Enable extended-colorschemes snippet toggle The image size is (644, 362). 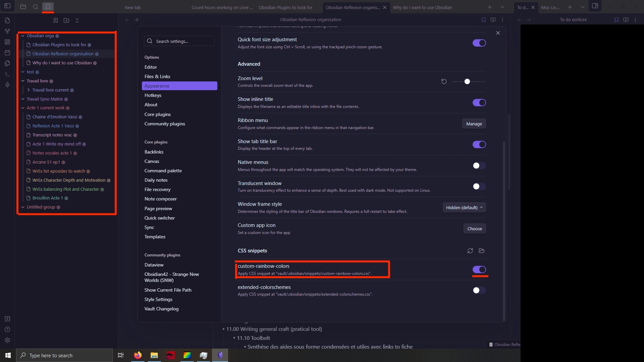(479, 290)
